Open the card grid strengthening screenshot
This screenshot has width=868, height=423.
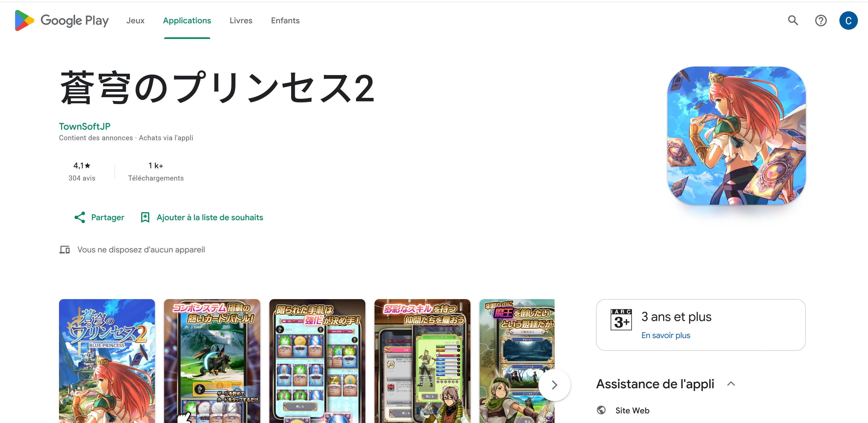coord(317,361)
